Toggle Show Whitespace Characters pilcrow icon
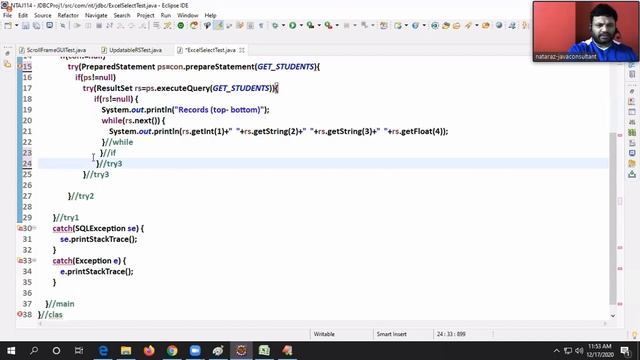The image size is (640, 360). (x=261, y=25)
